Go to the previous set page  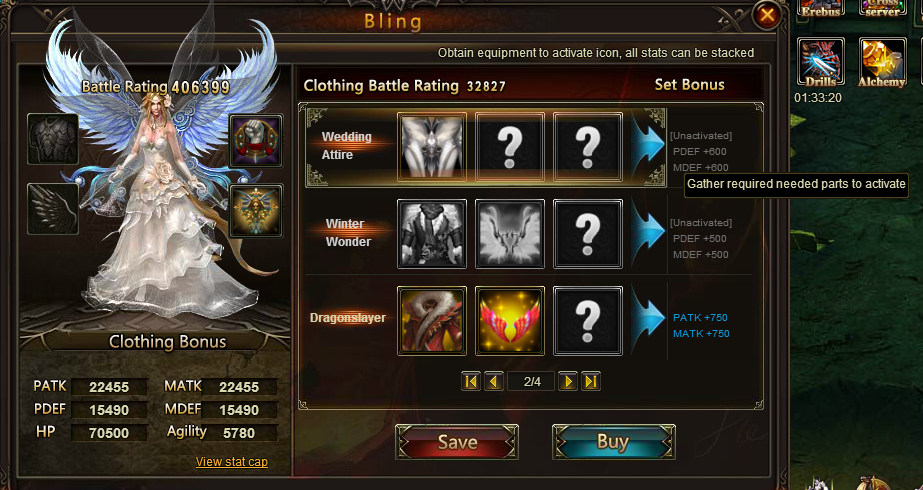(x=494, y=382)
